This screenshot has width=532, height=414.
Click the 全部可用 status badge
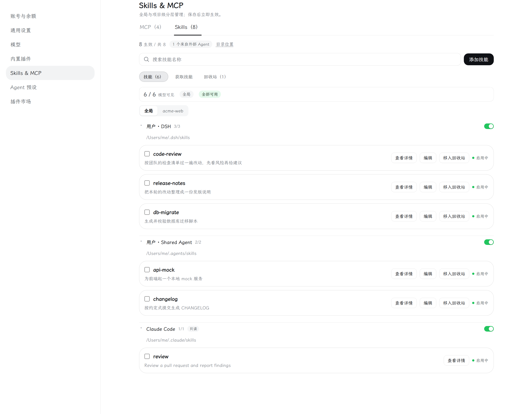tap(210, 94)
